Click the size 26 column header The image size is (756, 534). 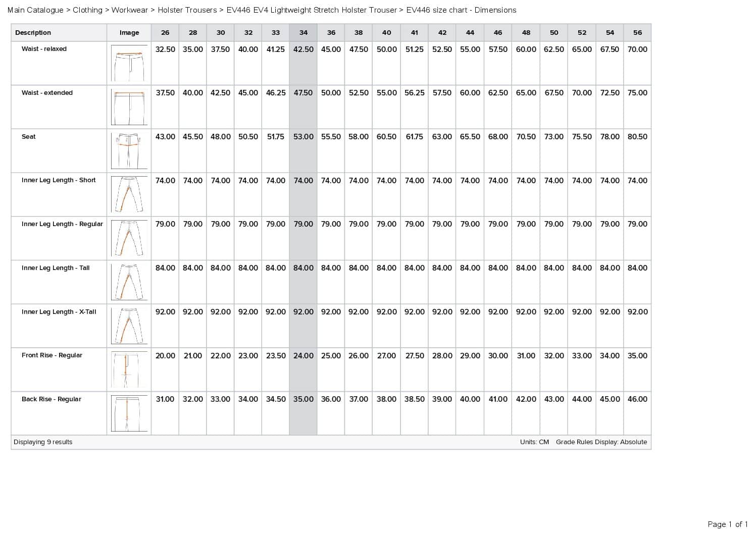[165, 33]
